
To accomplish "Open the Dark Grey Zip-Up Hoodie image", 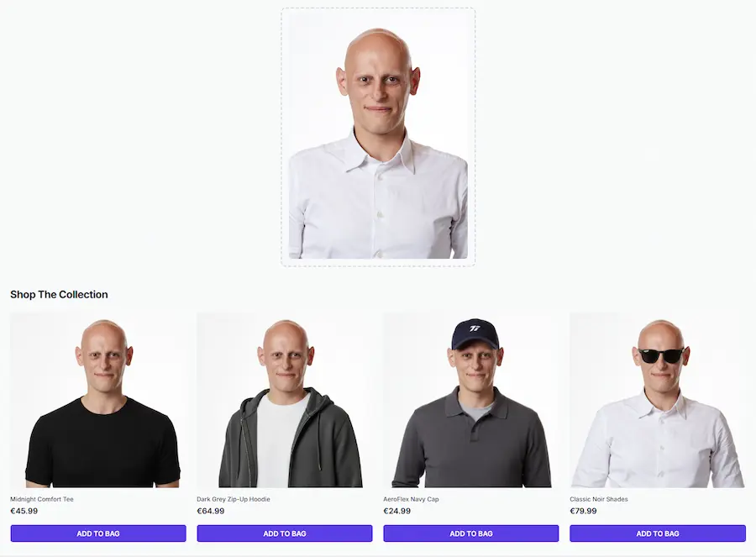I will coord(285,400).
